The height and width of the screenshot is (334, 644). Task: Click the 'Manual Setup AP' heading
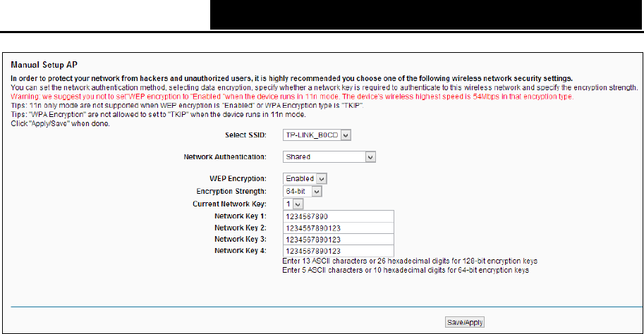tap(44, 65)
